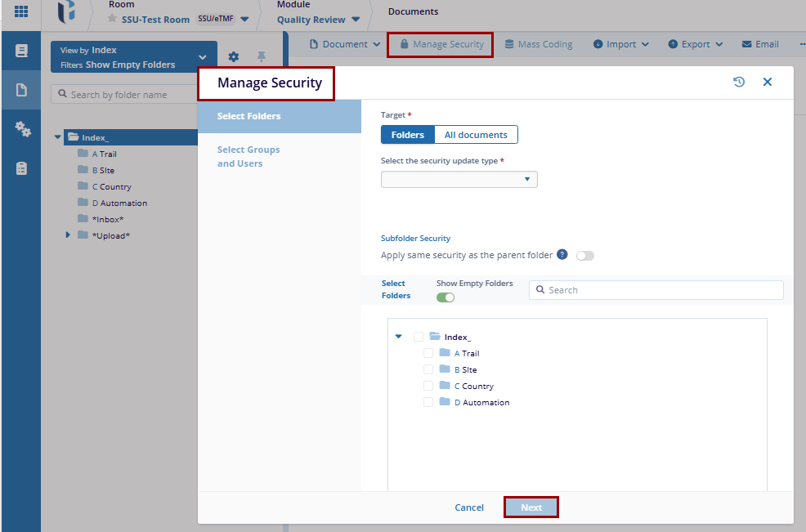Collapse the Index_ tree in the dialog
806x532 pixels.
pyautogui.click(x=399, y=336)
